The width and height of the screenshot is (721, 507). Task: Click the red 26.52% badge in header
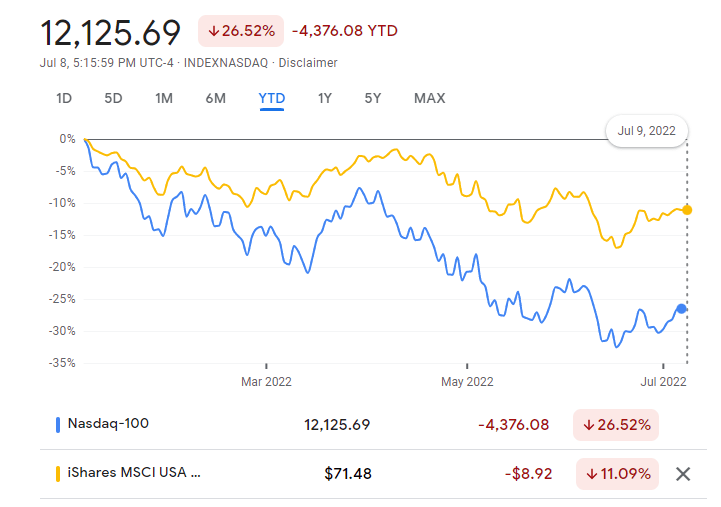pos(240,30)
